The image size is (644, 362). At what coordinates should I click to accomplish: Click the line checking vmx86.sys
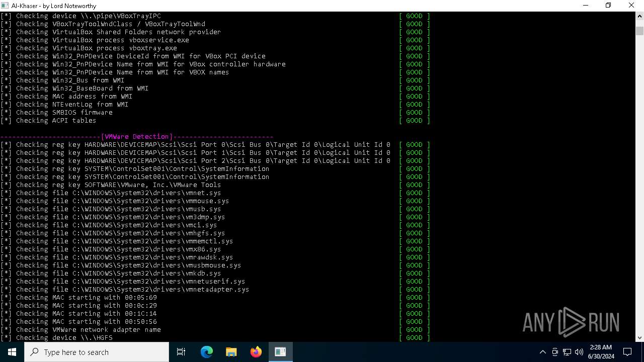(x=111, y=249)
